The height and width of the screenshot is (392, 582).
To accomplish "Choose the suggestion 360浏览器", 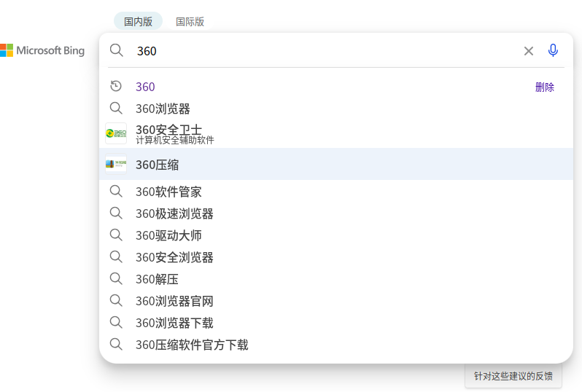I will click(336, 109).
